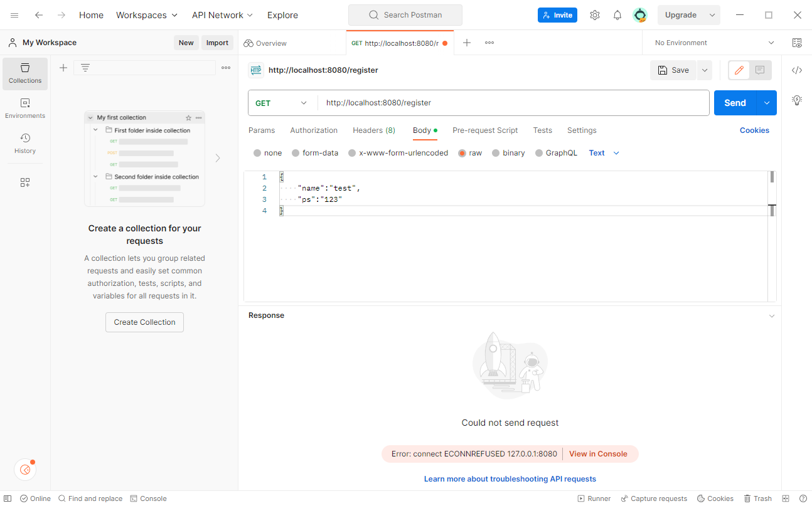Go forward with the right arrow
The height and width of the screenshot is (506, 812).
tap(61, 15)
